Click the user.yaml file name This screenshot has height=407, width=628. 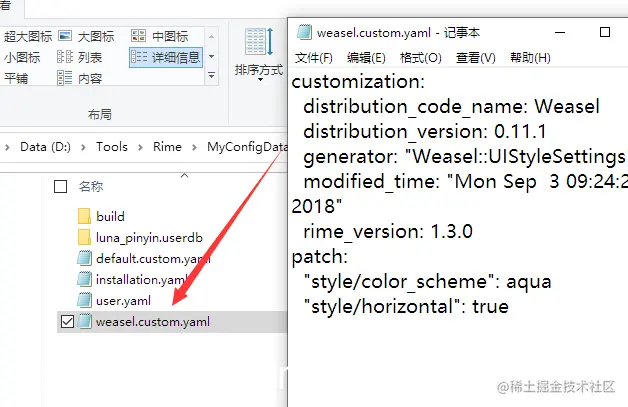tap(123, 300)
